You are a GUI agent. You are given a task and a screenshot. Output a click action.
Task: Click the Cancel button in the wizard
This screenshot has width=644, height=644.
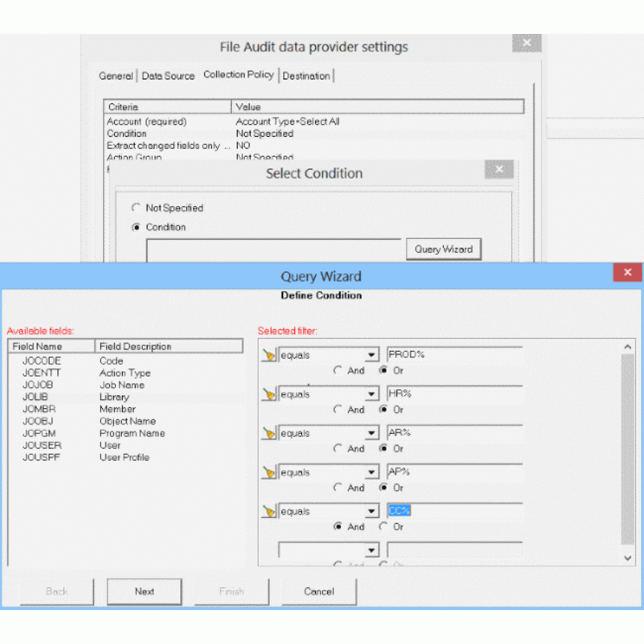pyautogui.click(x=319, y=591)
